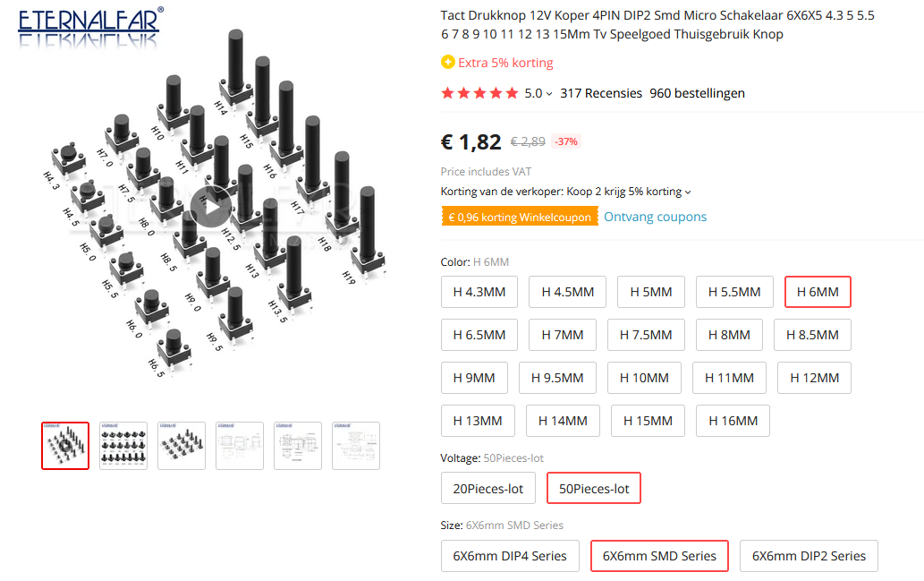Click the yellow coin icon beside Extra 5% korting

coord(448,62)
